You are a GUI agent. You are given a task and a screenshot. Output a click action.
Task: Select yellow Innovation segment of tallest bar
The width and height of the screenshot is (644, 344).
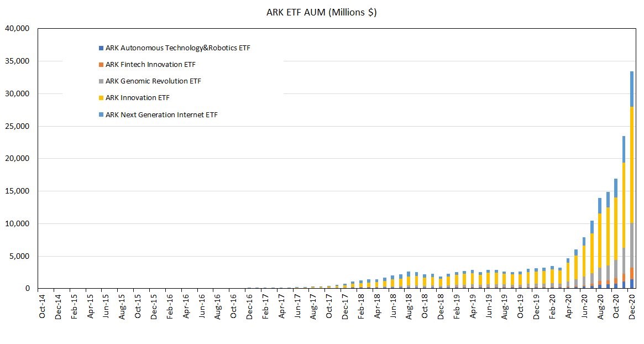click(631, 166)
